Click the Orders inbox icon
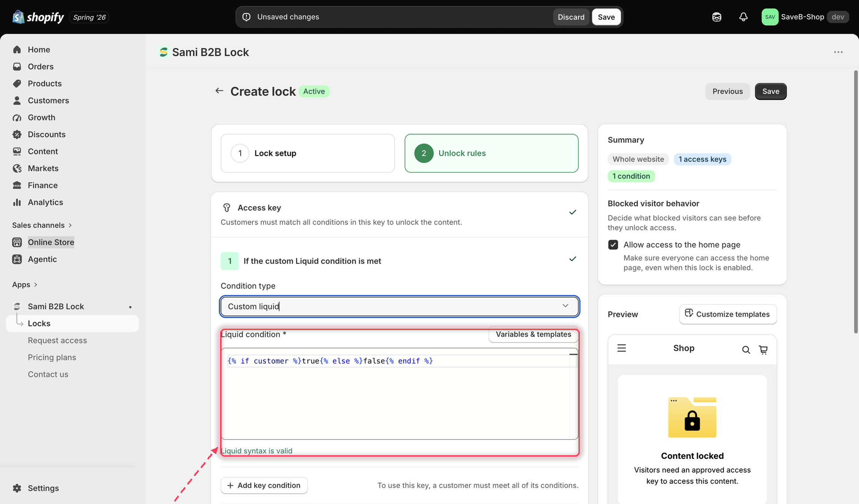The image size is (859, 504). coord(17,67)
